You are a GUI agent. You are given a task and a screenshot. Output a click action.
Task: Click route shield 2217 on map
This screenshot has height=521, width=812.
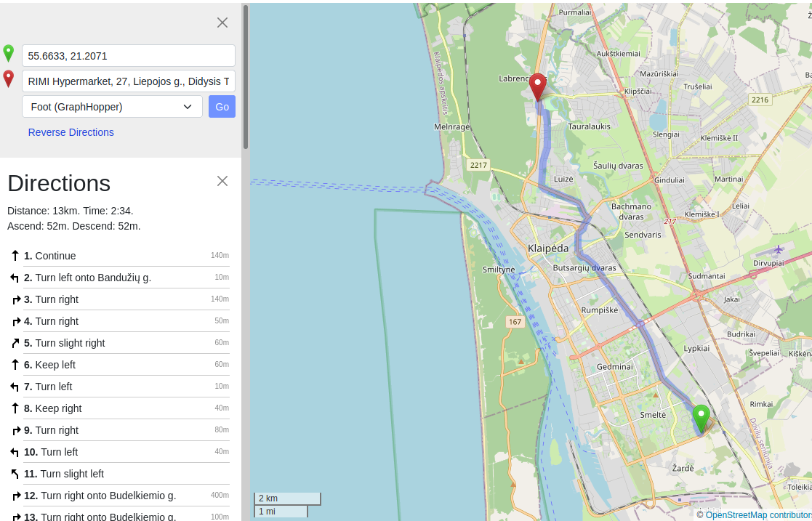tap(478, 165)
